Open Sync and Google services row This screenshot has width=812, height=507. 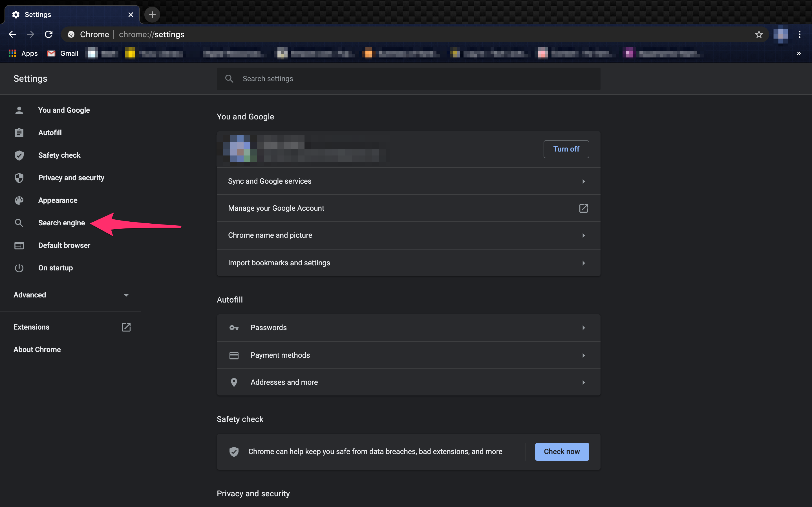(x=408, y=181)
